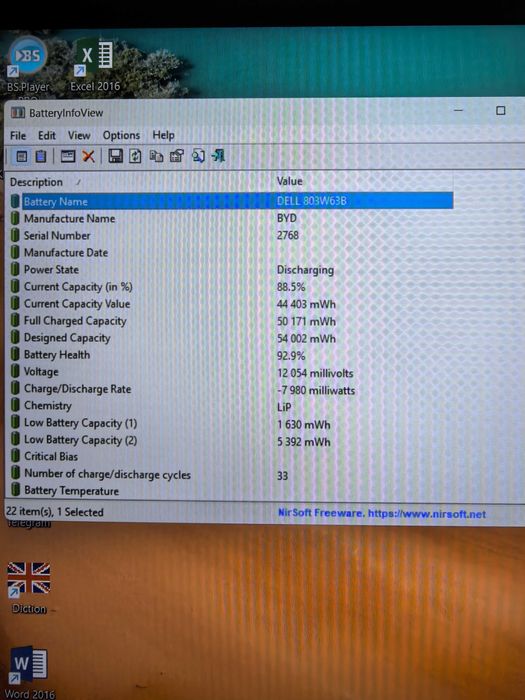Click the BYD manufacturer value
This screenshot has width=525, height=700.
point(287,218)
